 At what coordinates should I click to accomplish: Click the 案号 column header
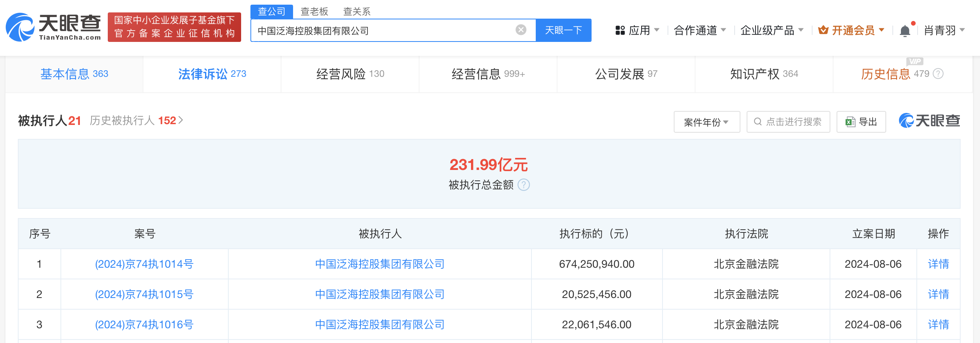145,234
